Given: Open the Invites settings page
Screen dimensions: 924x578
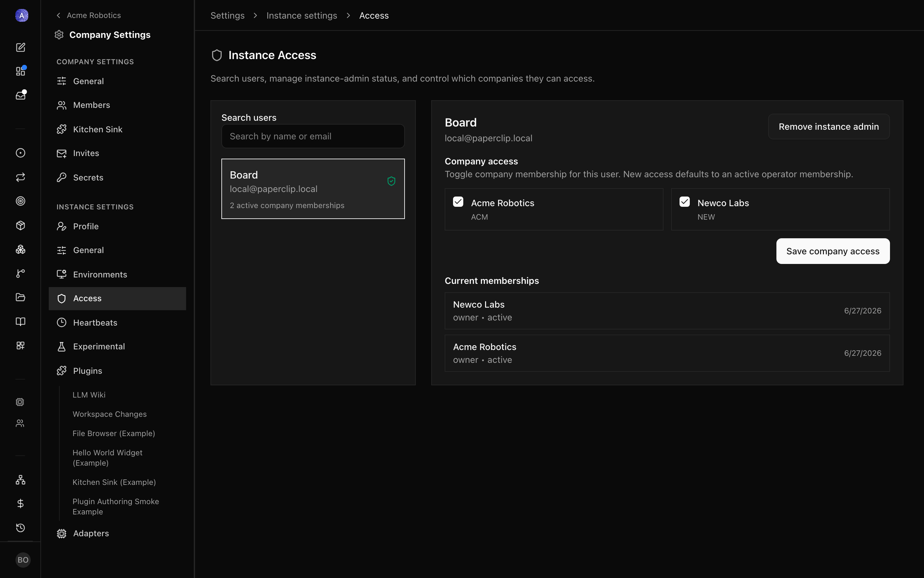Looking at the screenshot, I should point(117,153).
